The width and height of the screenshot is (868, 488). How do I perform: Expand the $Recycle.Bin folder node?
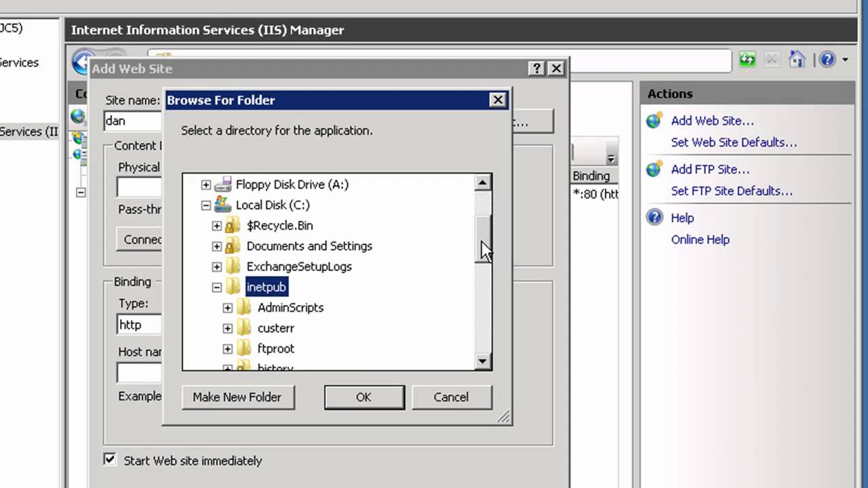217,226
